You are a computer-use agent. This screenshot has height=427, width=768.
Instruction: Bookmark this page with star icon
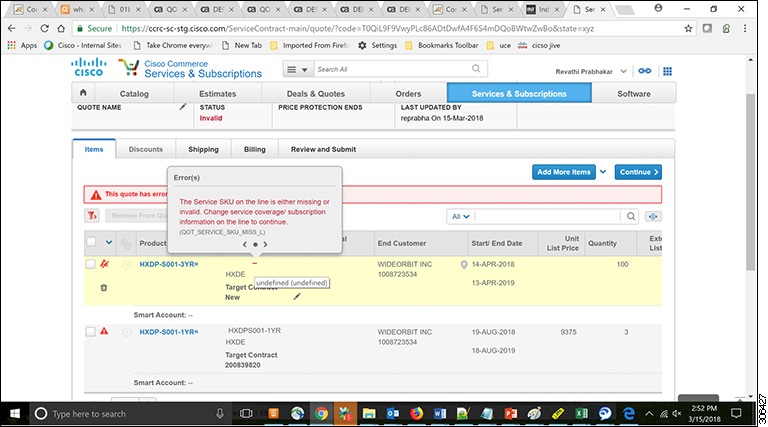tap(688, 28)
